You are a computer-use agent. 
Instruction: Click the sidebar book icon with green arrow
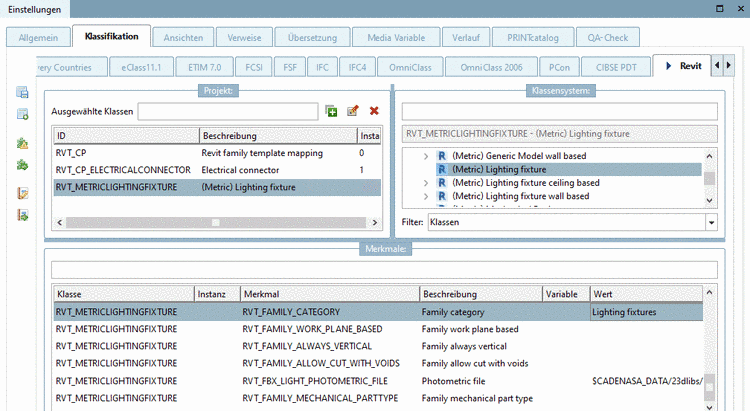(x=22, y=215)
